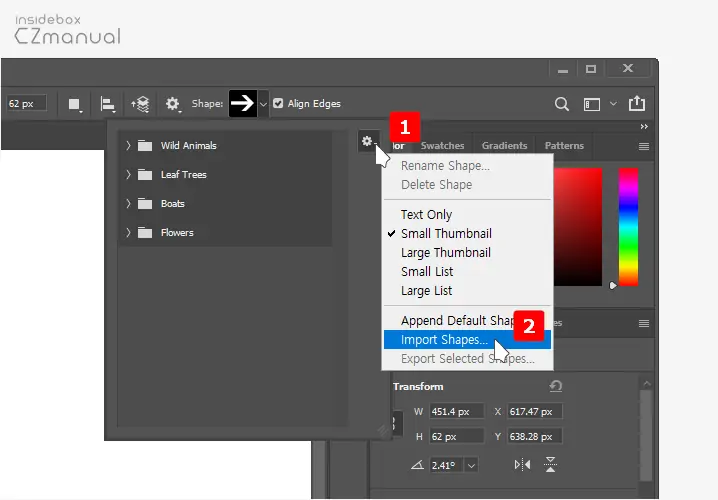Flip horizontal in Transform panel
The width and height of the screenshot is (718, 500).
tap(522, 464)
